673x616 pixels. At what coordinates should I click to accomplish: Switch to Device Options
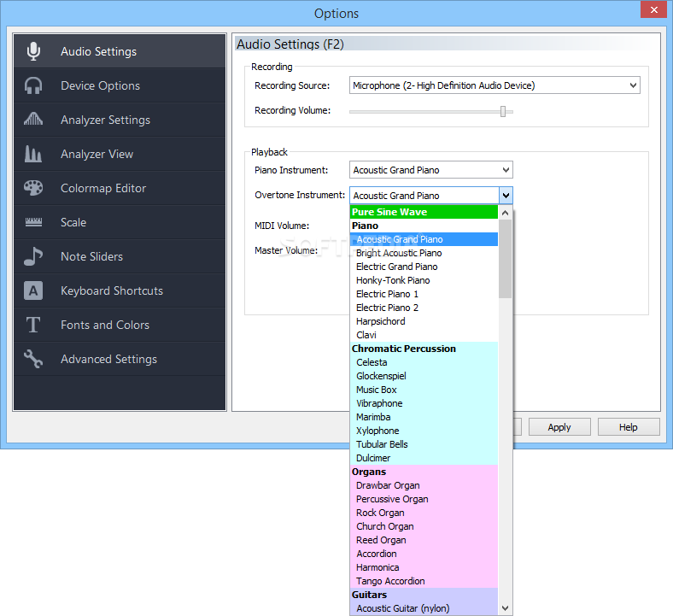coord(120,85)
